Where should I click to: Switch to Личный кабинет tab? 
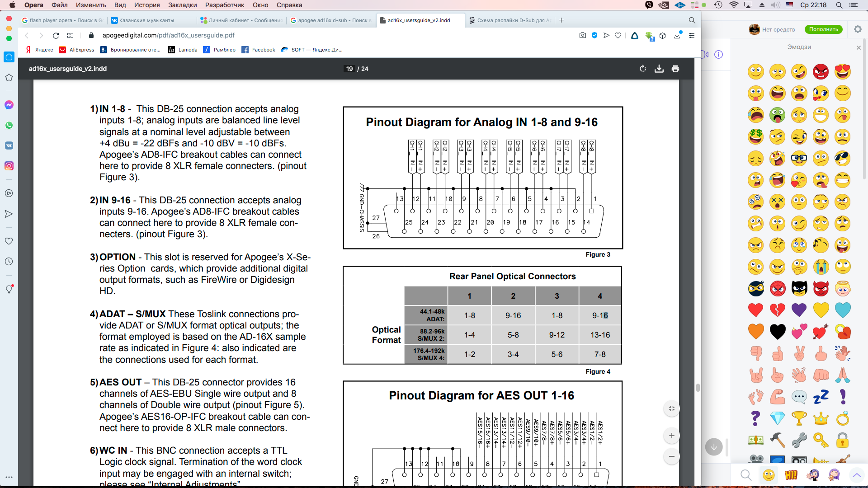pos(241,20)
